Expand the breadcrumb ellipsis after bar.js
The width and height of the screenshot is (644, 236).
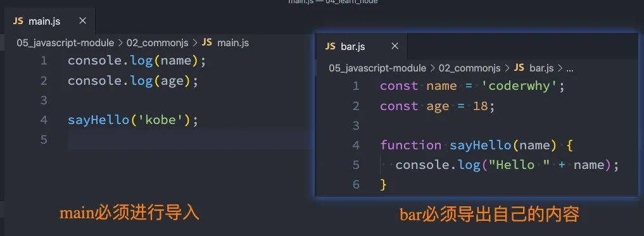pyautogui.click(x=569, y=69)
